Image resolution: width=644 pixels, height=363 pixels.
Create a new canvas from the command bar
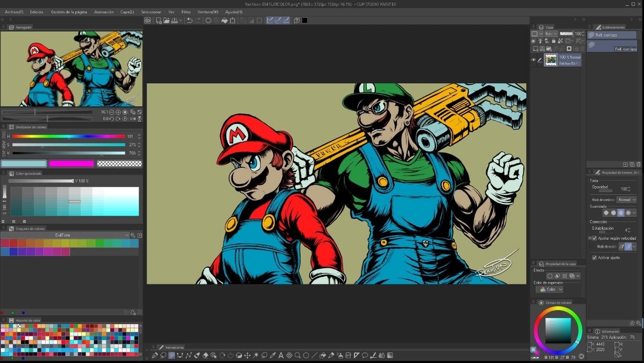point(159,20)
